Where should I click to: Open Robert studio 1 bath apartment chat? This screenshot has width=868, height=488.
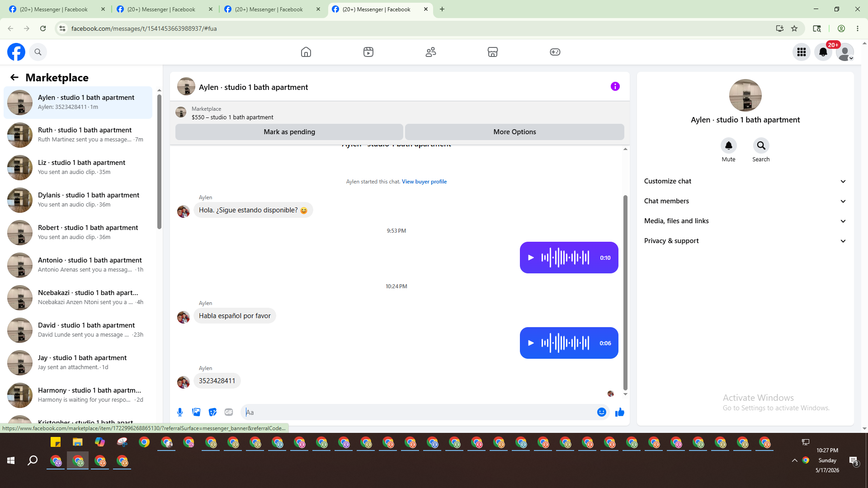(x=78, y=233)
